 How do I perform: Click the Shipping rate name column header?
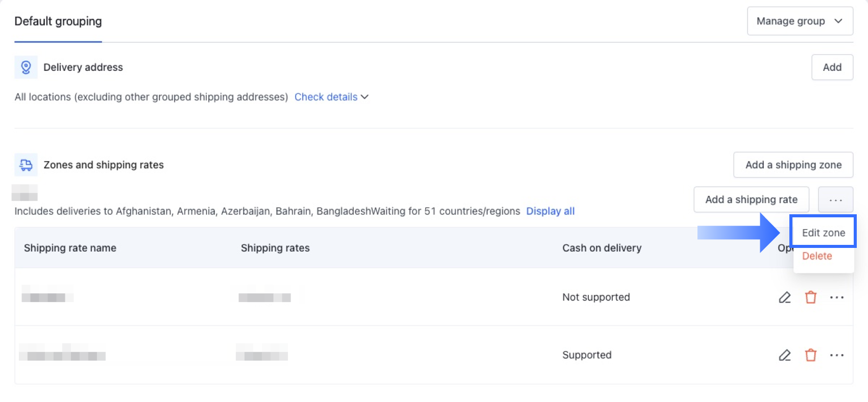(x=70, y=248)
